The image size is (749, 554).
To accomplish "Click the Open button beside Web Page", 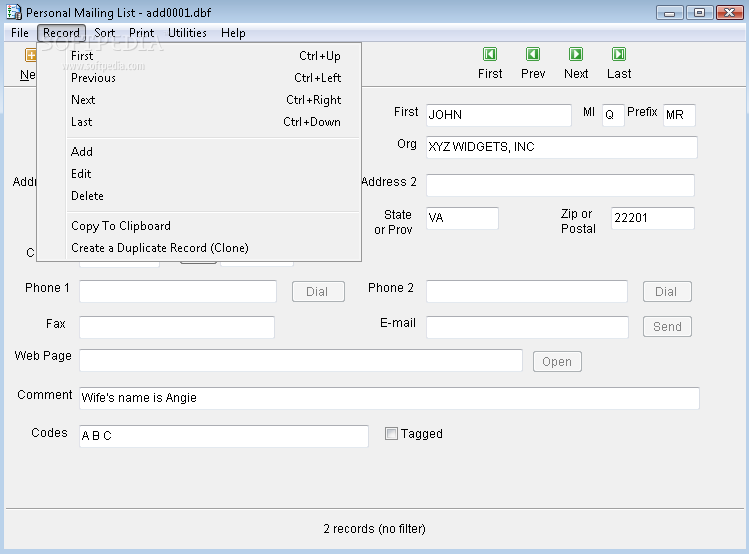I will point(557,362).
